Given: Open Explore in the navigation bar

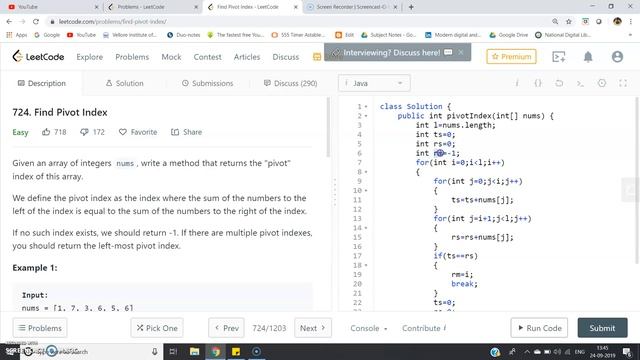Looking at the screenshot, I should [89, 57].
